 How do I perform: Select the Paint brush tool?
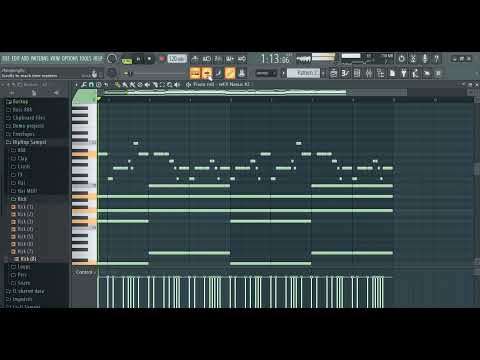[125, 85]
